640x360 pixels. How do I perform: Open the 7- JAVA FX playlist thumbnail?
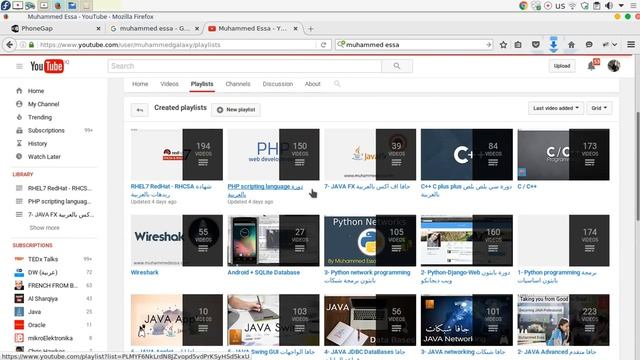pos(370,154)
